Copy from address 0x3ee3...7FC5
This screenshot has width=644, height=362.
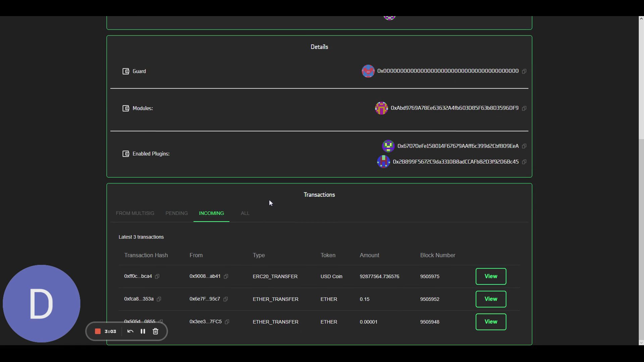click(227, 322)
